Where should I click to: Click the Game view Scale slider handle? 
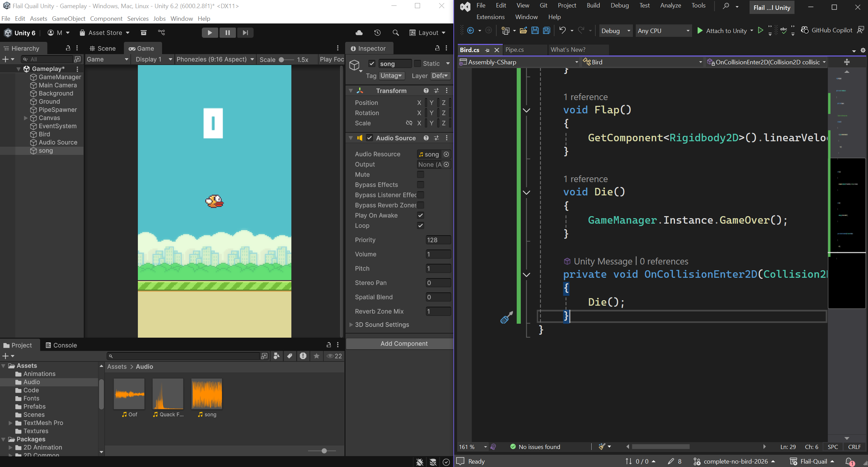click(x=281, y=60)
